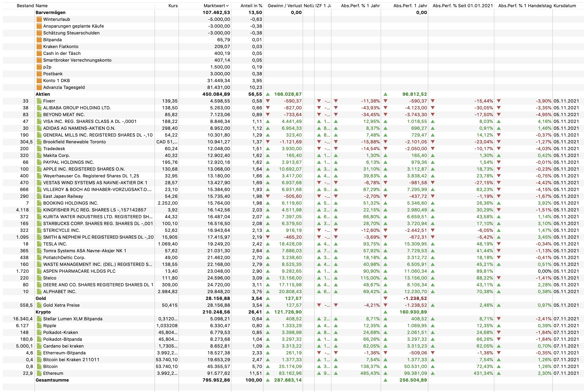This screenshot has height=392, width=584.
Task: Click the Gewinn / Verlust column header
Action: pyautogui.click(x=284, y=6)
